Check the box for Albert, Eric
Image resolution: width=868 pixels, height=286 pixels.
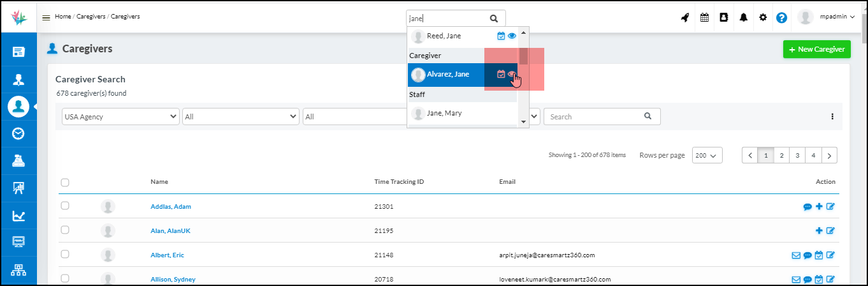(x=65, y=254)
